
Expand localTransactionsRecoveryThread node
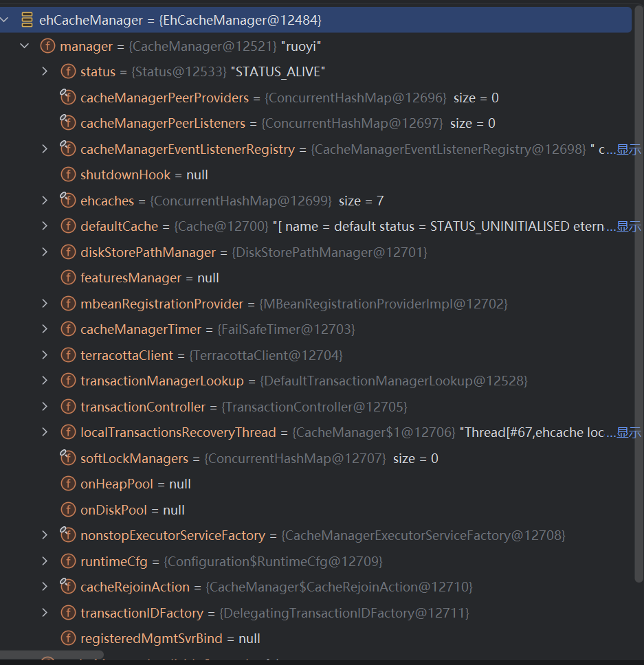(45, 432)
